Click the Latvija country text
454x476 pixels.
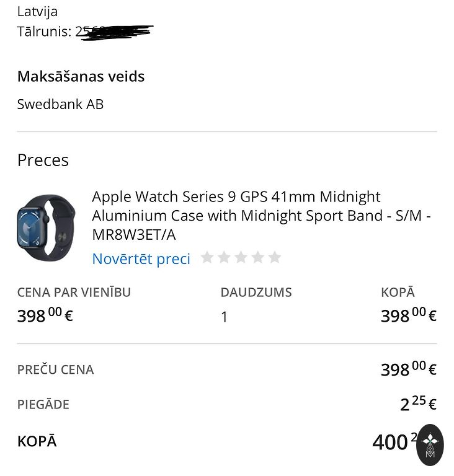(37, 11)
